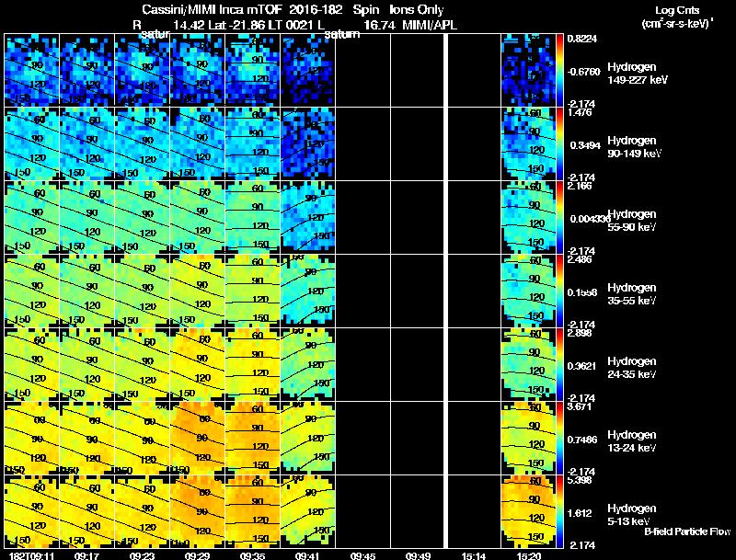Select the 55-90 keV panel at 09:17
Image resolution: width=736 pixels, height=560 pixels.
[x=86, y=217]
